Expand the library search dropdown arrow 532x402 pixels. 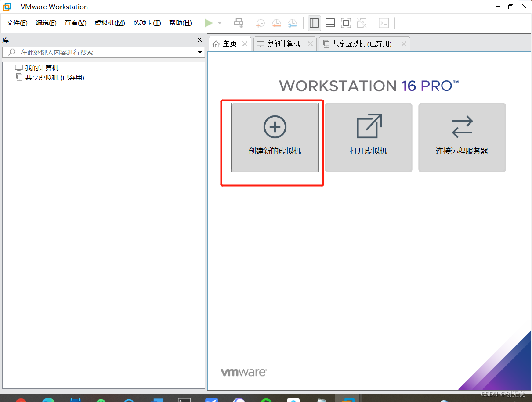point(200,53)
